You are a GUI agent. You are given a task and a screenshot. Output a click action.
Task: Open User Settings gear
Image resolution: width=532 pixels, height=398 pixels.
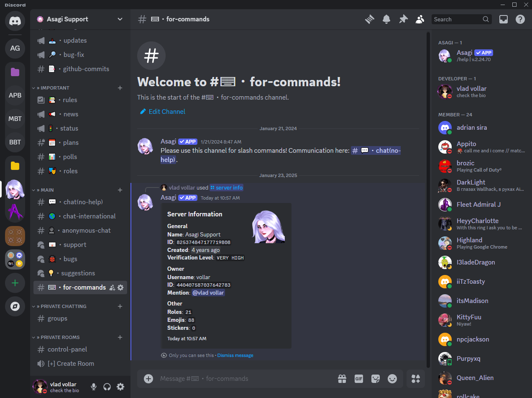[120, 387]
